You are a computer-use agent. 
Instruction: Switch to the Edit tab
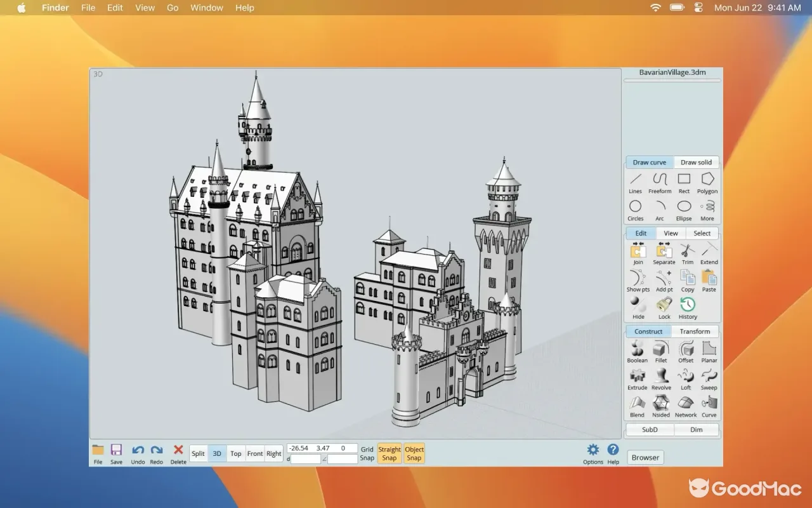tap(641, 233)
